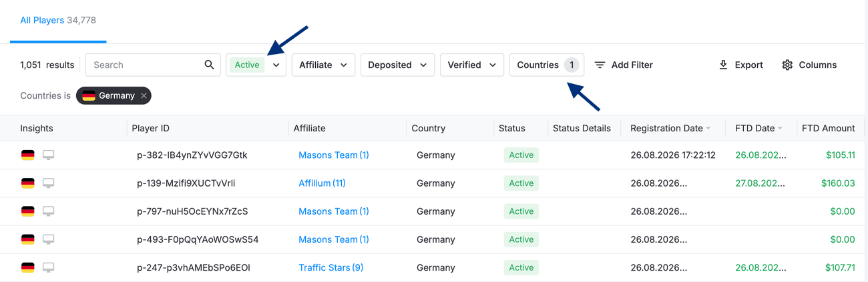Select player ID p-797-nuH5OcEYNx7rZcS

[192, 211]
